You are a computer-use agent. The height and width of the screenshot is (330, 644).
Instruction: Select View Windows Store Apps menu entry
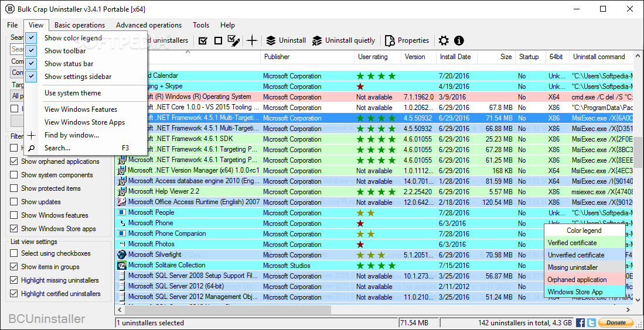click(85, 122)
